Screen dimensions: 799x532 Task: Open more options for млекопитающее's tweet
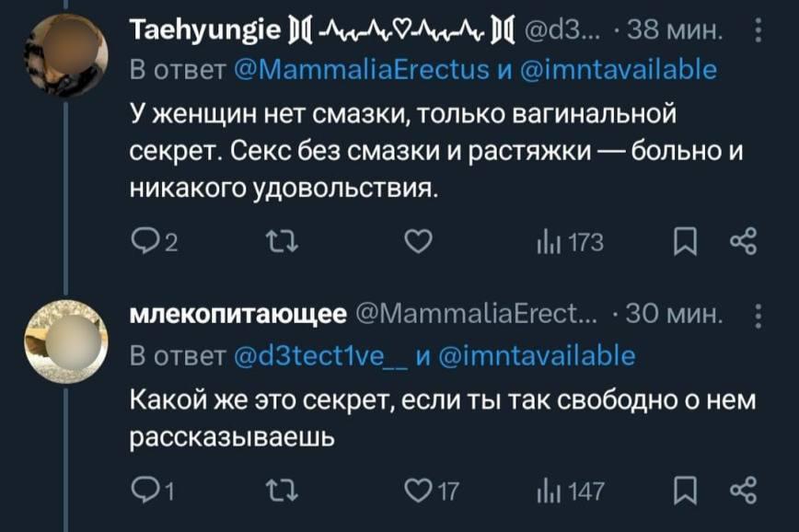757,314
